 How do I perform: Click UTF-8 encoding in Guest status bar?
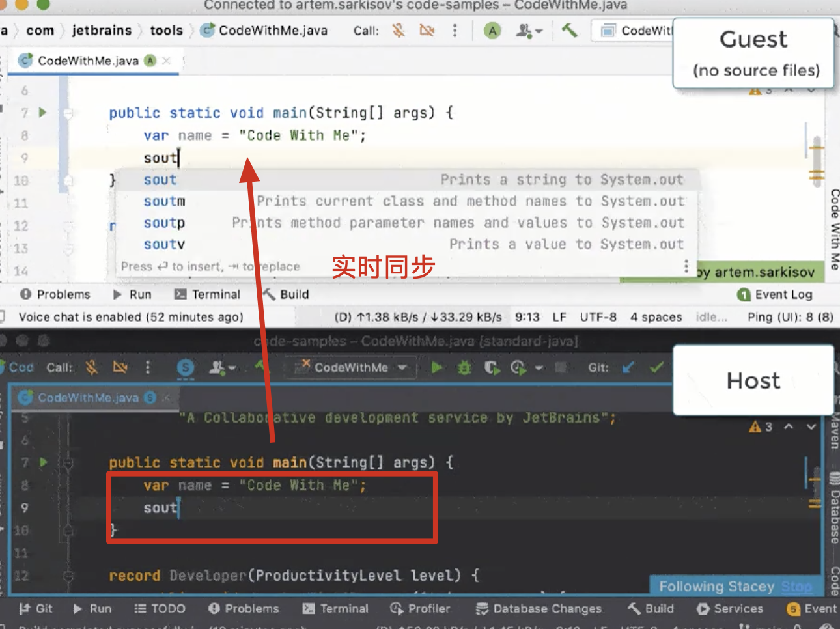click(x=598, y=317)
